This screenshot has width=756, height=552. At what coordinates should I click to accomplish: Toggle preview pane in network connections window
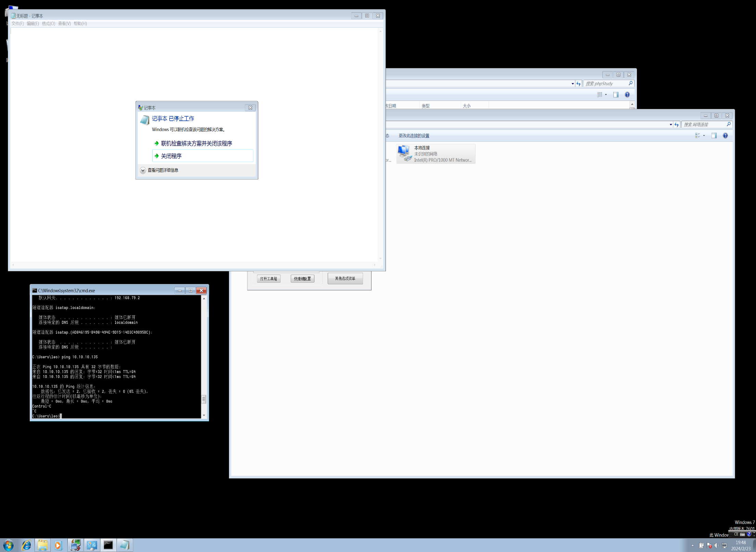(x=714, y=136)
